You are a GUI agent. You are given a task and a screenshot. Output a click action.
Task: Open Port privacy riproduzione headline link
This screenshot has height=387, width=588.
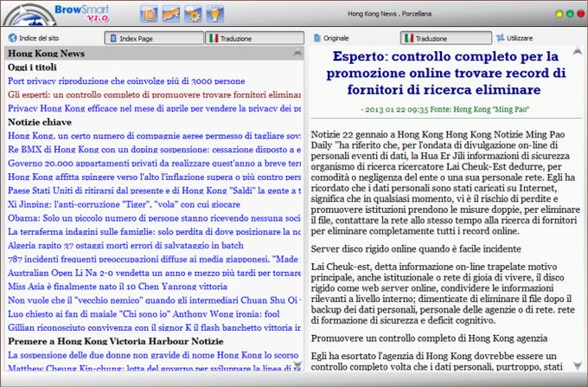pyautogui.click(x=126, y=81)
